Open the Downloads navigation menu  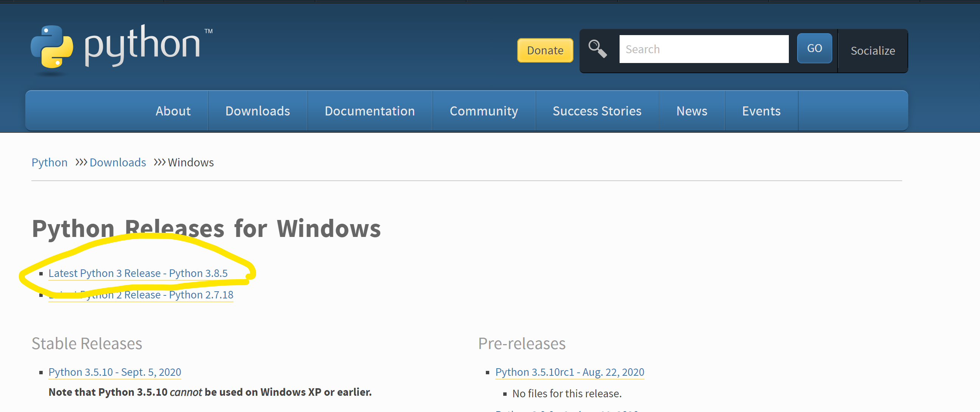[x=258, y=111]
